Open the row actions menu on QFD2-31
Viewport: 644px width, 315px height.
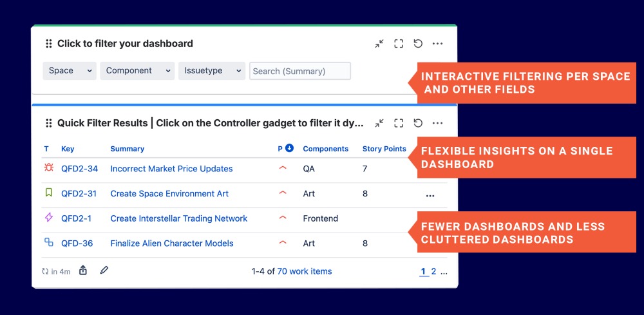click(430, 196)
